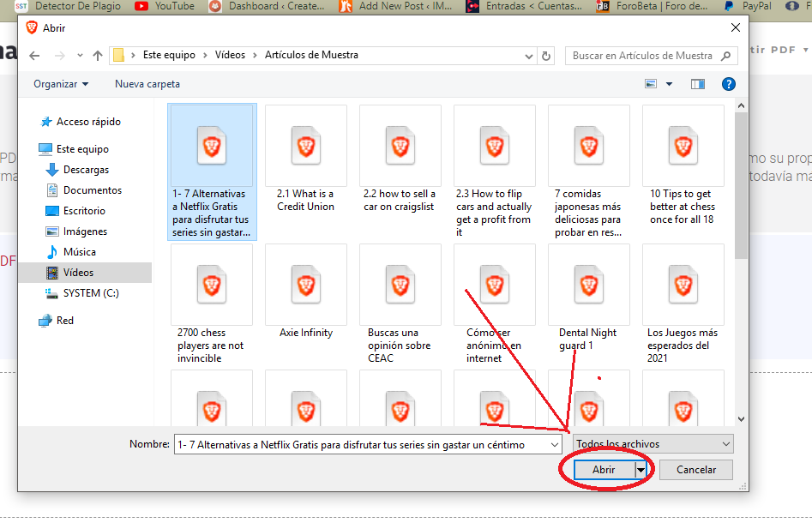This screenshot has width=812, height=523.
Task: Open the help question mark icon
Action: click(728, 84)
